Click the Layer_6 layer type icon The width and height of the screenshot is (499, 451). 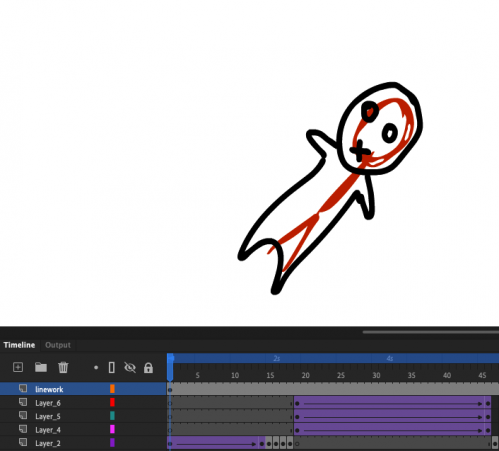[x=23, y=402]
